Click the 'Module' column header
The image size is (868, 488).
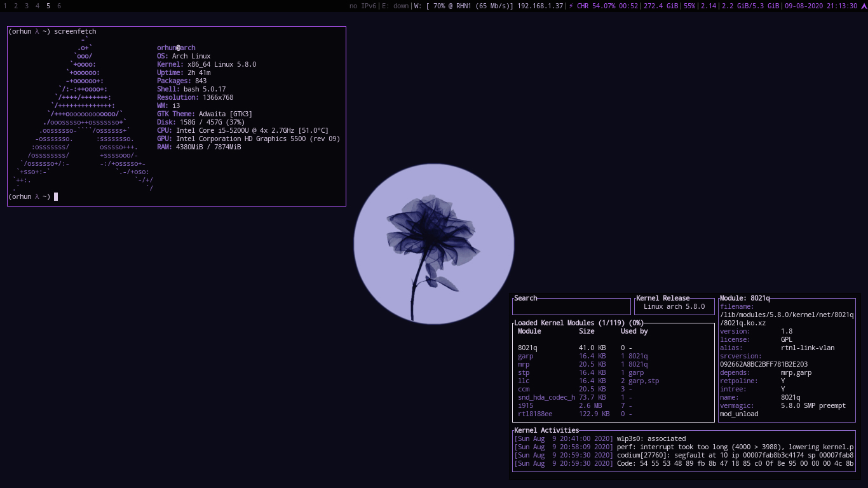click(529, 331)
